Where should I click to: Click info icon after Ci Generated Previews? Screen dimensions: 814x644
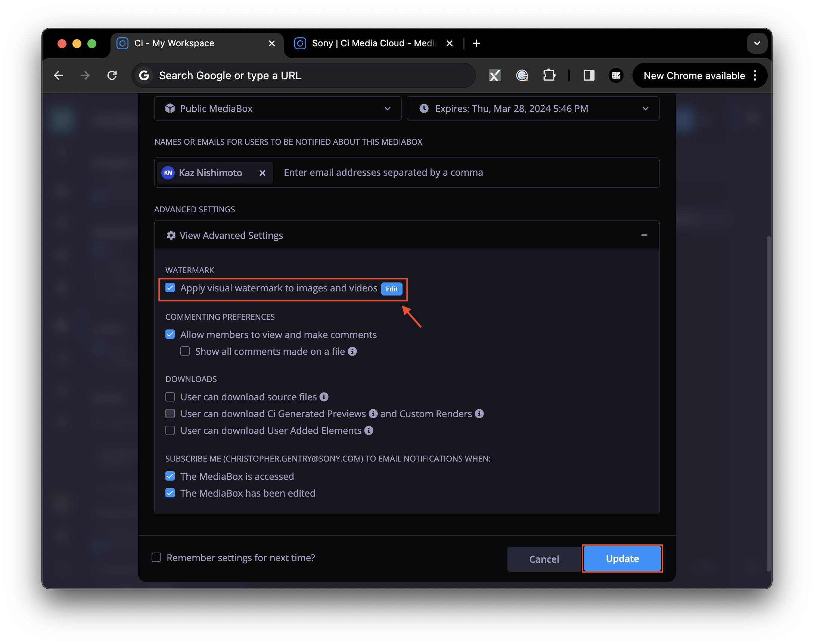(x=373, y=414)
